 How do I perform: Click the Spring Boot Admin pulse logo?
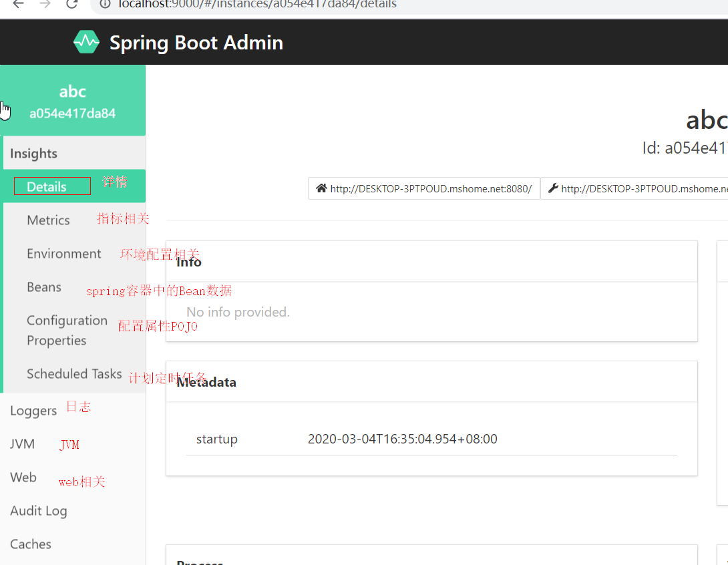pos(86,42)
